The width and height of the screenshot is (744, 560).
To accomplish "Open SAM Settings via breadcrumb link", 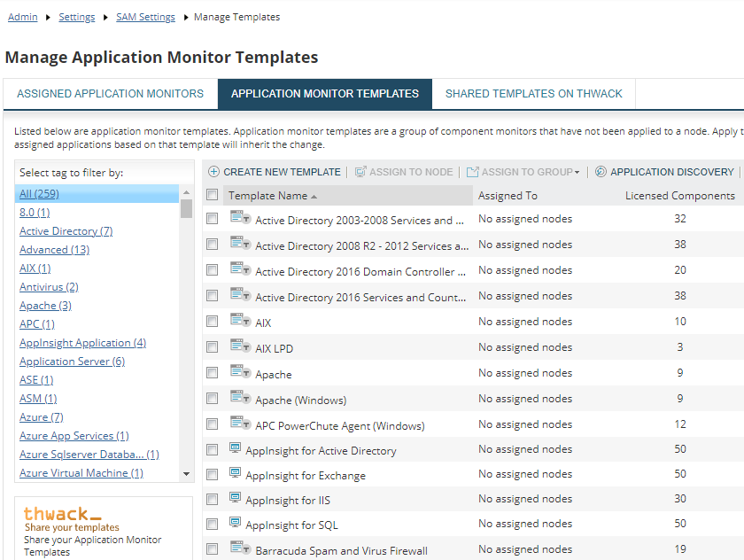I will tap(145, 16).
